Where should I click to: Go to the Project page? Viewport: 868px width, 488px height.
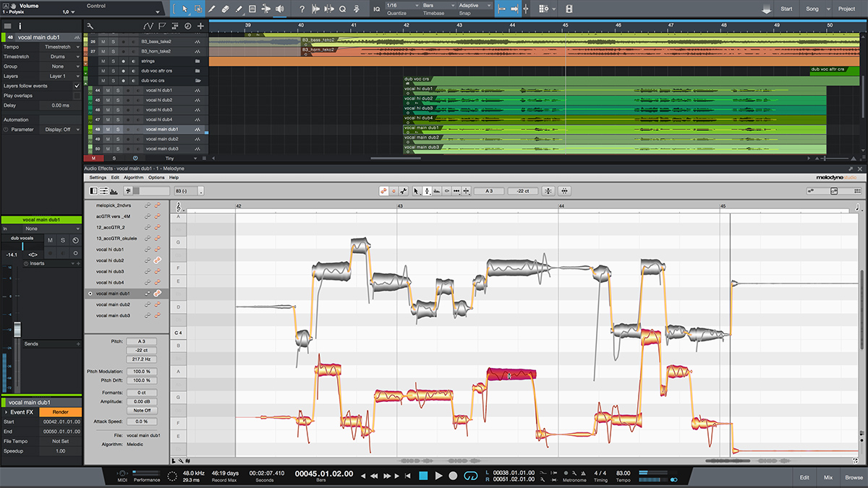(846, 9)
